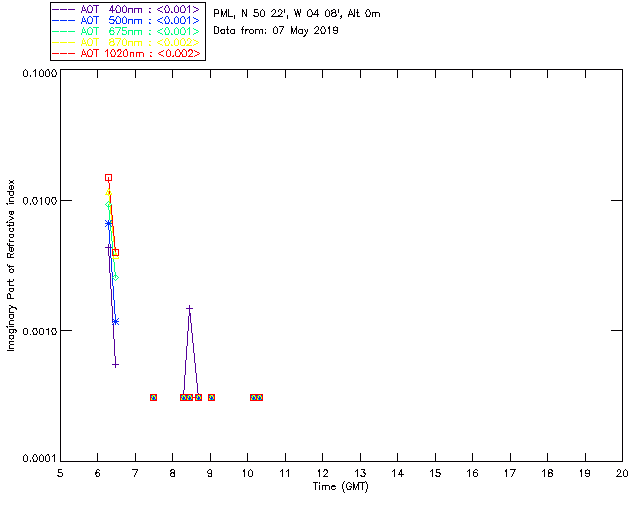Image resolution: width=640 pixels, height=512 pixels.
Task: Click the x-axis tick label 12
Action: click(322, 473)
